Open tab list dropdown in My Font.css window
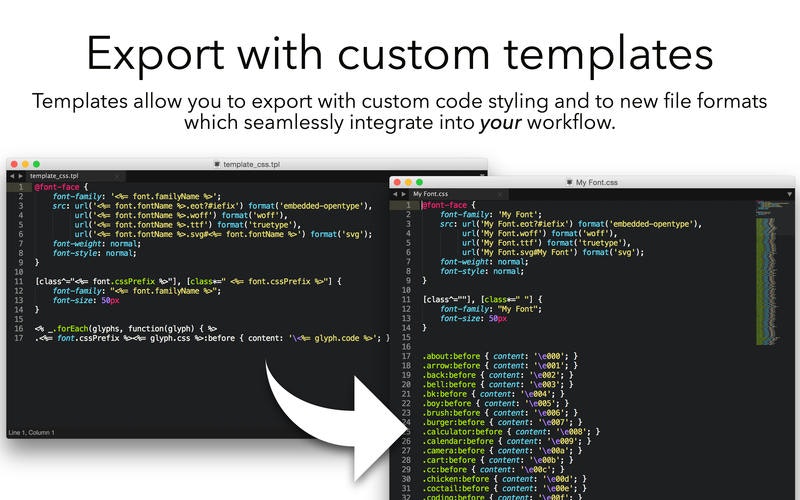The image size is (800, 500). tap(790, 194)
